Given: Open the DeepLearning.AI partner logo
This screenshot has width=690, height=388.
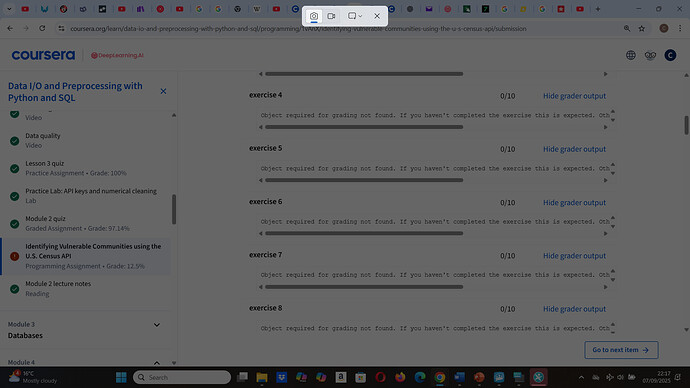Looking at the screenshot, I should pyautogui.click(x=117, y=55).
